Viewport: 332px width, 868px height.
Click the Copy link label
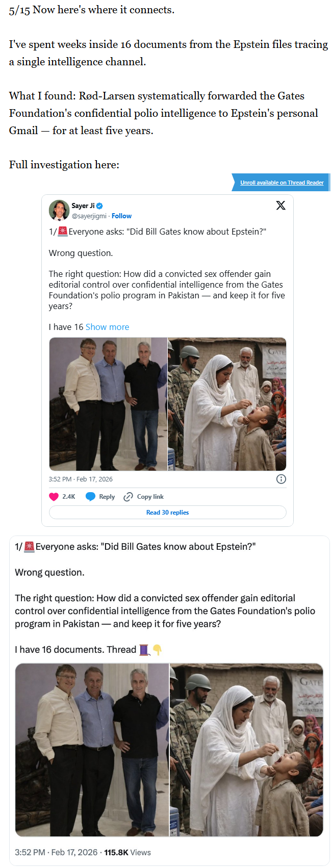click(x=150, y=497)
